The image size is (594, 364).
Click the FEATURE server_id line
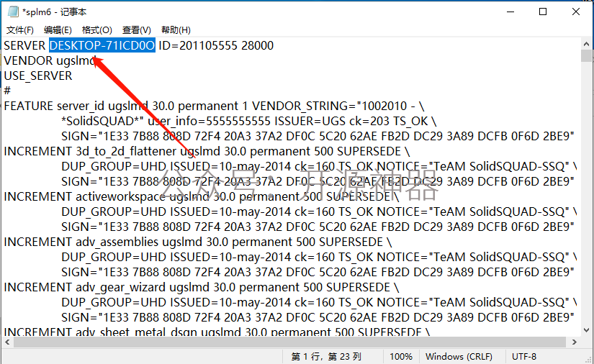coord(214,106)
